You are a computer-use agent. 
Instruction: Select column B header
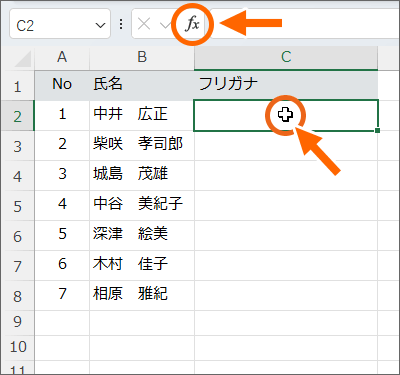pos(142,57)
